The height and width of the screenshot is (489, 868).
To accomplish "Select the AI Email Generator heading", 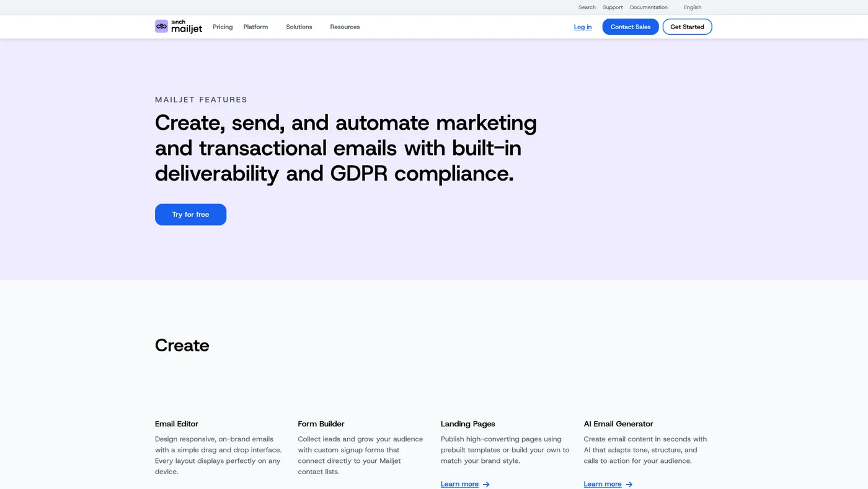I will click(x=619, y=424).
